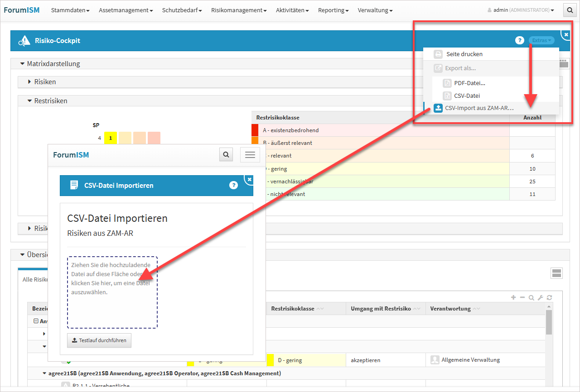Screen dimensions: 580x392
Task: Click the search icon in the import dialog
Action: click(226, 155)
